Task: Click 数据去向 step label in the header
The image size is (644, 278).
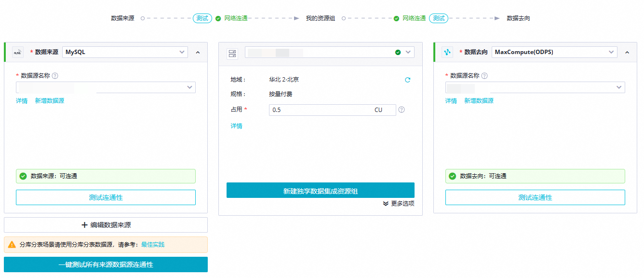Action: point(519,18)
